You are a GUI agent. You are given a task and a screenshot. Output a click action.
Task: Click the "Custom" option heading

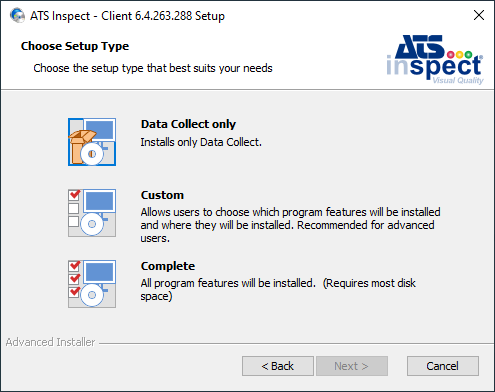point(162,195)
